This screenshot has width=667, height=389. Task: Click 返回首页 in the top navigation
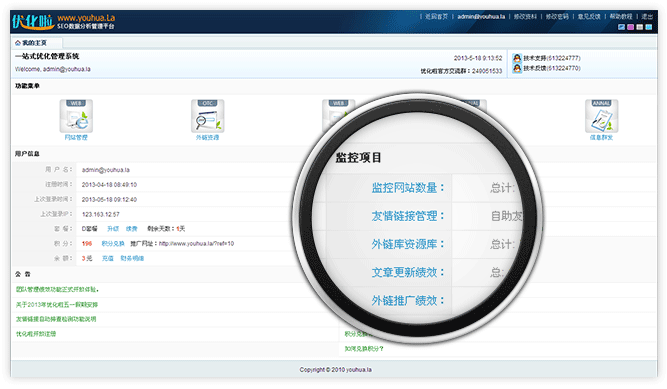tap(436, 17)
